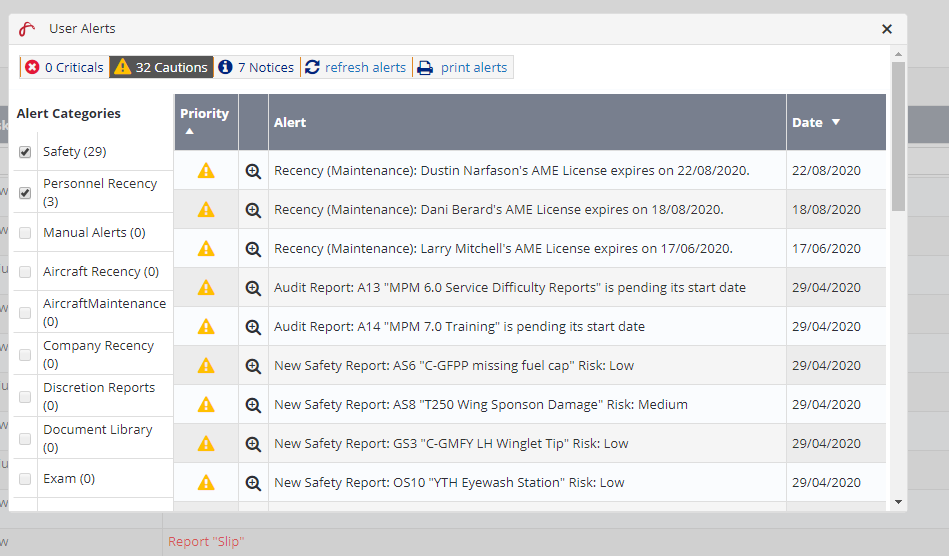The height and width of the screenshot is (556, 949).
Task: Click magnifier icon beside Larry Mitchell's license alert
Action: (x=253, y=249)
